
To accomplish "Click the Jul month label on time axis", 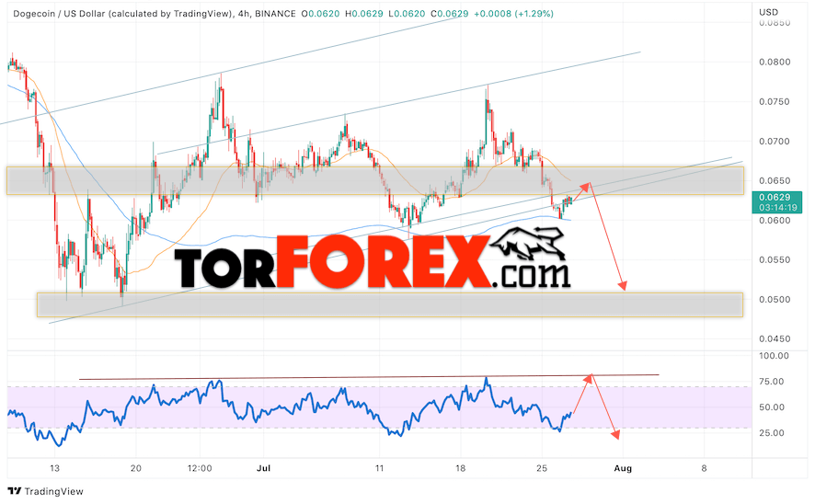I will 263,468.
